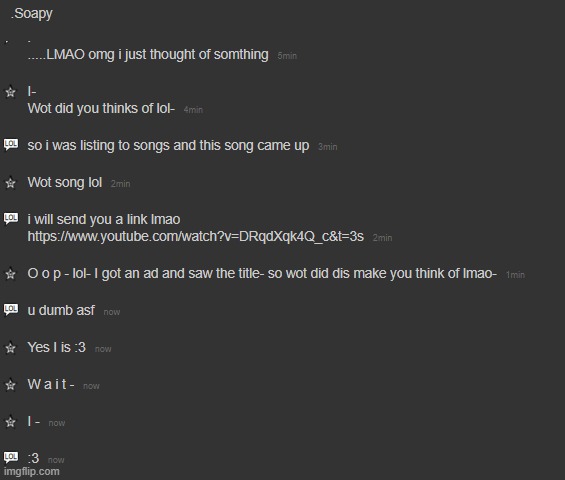This screenshot has width=565, height=480.
Task: Click star icon beside 'Wot did you thinks' message
Action: coord(10,92)
